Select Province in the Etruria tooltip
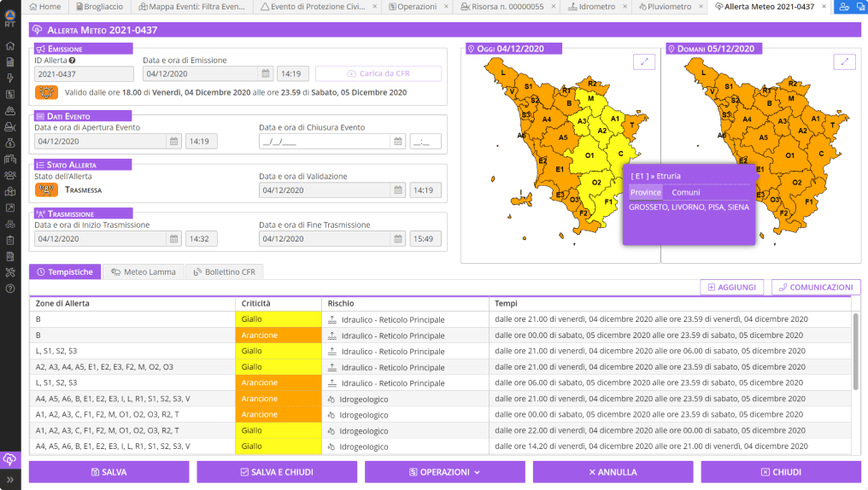This screenshot has height=490, width=868. pyautogui.click(x=646, y=192)
